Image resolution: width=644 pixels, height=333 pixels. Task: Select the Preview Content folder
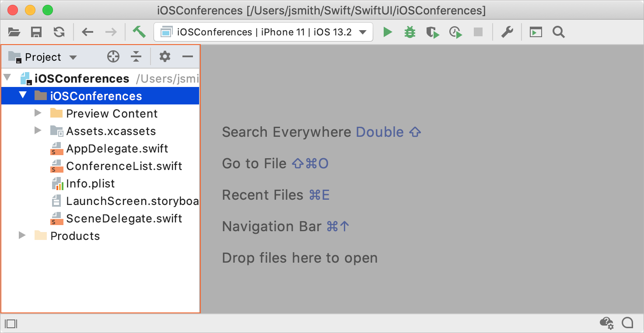click(x=100, y=114)
